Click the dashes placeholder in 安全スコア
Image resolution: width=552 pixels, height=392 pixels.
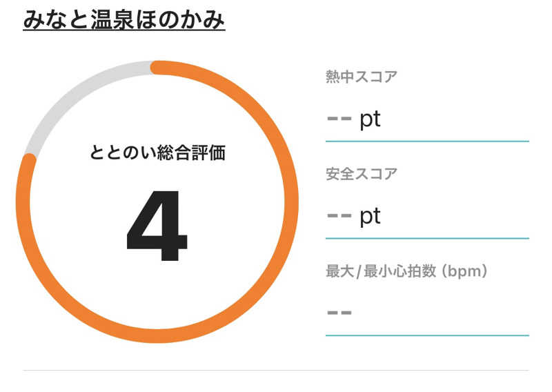[339, 217]
